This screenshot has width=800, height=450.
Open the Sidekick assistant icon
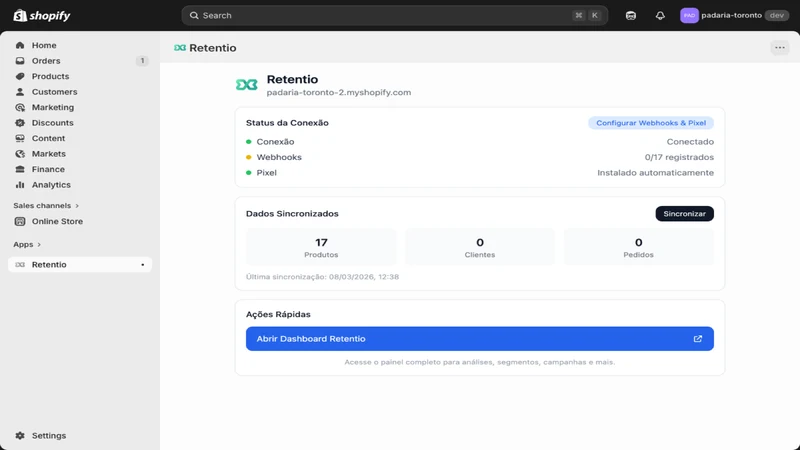pos(631,15)
